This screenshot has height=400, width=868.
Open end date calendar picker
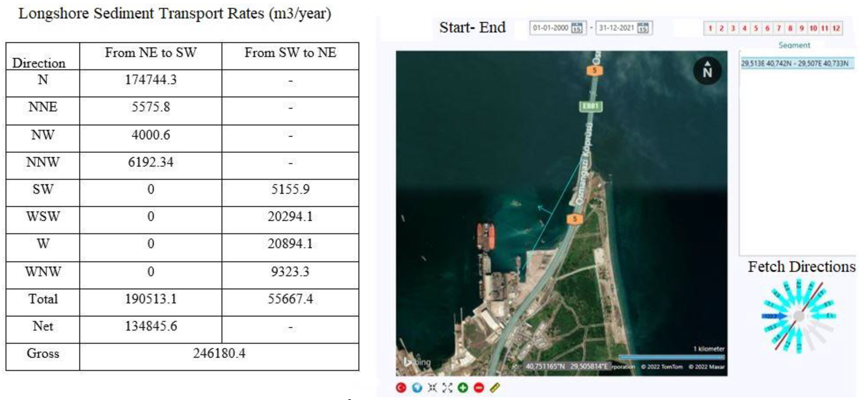(x=643, y=28)
